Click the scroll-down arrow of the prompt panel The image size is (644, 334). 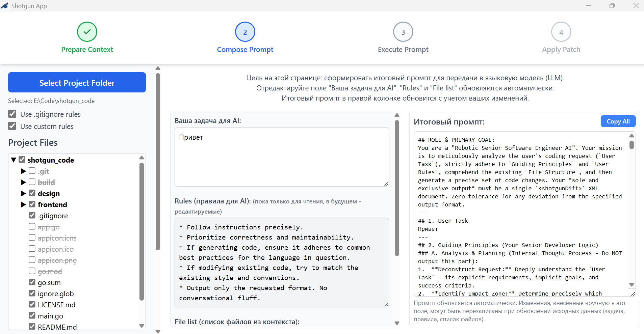[632, 284]
